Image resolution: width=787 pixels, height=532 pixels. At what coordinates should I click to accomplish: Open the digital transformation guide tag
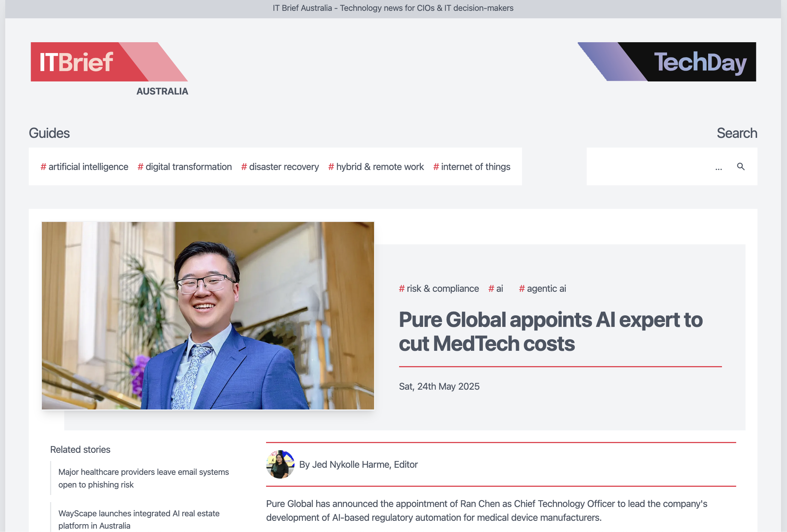(185, 167)
